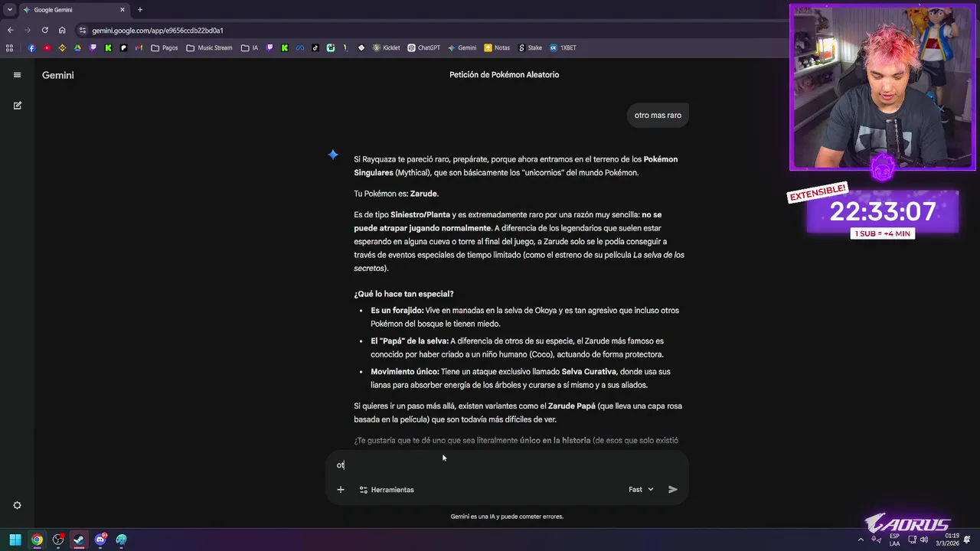Click the chat title 'Petición de Pokémon Aleatorio'
980x551 pixels.
pyautogui.click(x=504, y=75)
